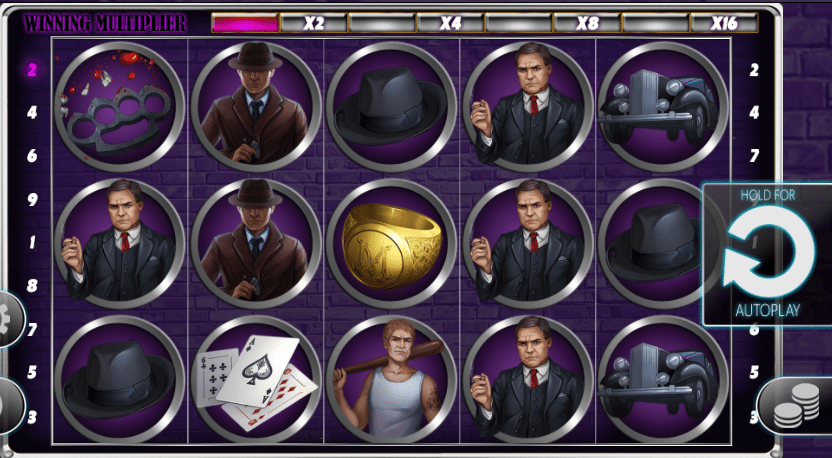
Task: Click the X2 multiplier segment
Action: coord(314,23)
